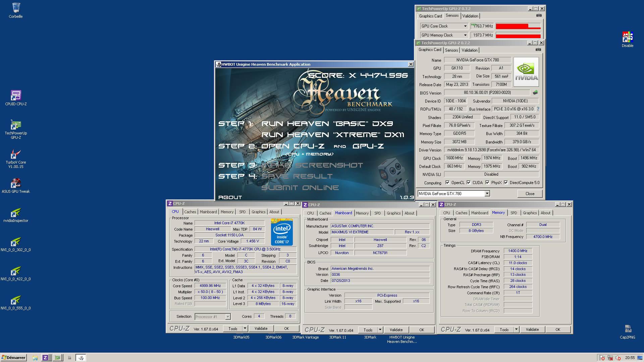644x362 pixels.
Task: Click the NVIDIA logo in GPU-Z
Action: click(526, 72)
